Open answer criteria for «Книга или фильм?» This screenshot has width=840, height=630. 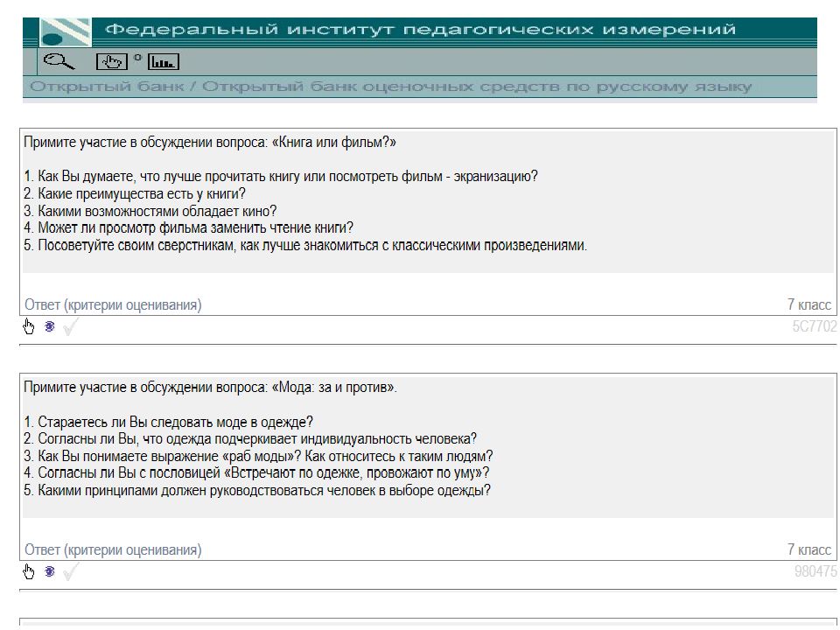point(113,304)
